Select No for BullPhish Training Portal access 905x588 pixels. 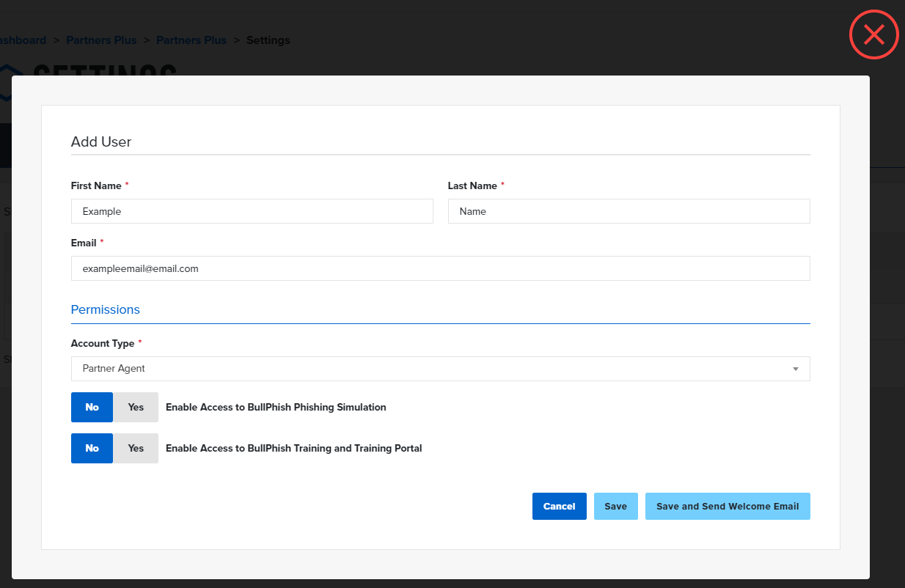click(x=92, y=448)
